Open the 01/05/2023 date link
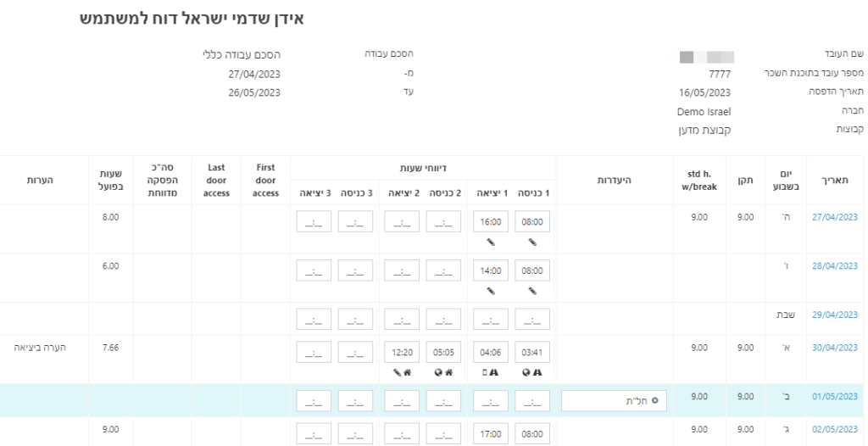This screenshot has height=446, width=868. (835, 397)
